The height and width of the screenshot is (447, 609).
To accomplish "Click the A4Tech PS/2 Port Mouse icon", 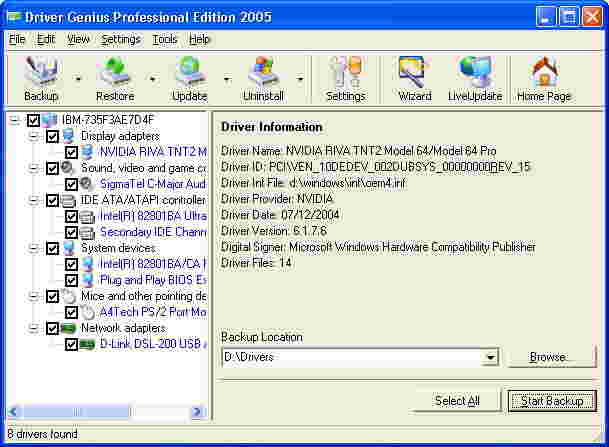I will pos(88,312).
